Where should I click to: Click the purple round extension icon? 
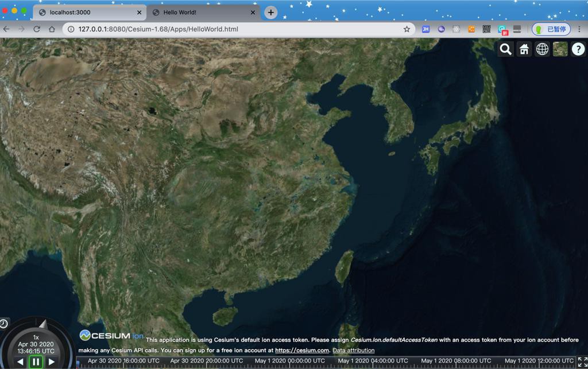[441, 29]
